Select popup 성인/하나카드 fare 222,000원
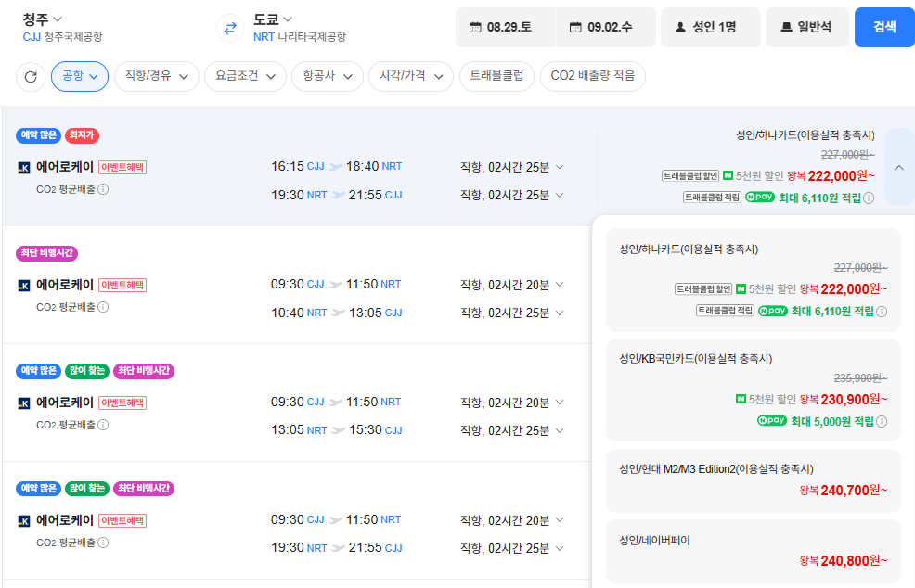This screenshot has width=915, height=588. coord(754,280)
